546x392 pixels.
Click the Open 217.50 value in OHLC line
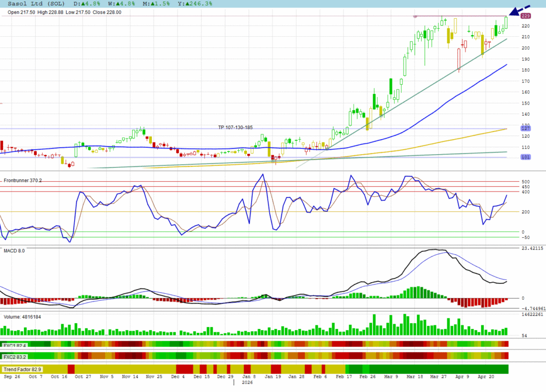pyautogui.click(x=22, y=12)
